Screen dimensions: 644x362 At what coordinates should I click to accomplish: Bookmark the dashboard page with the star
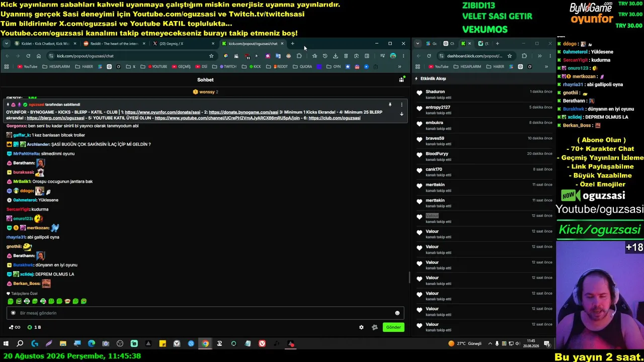click(x=510, y=56)
